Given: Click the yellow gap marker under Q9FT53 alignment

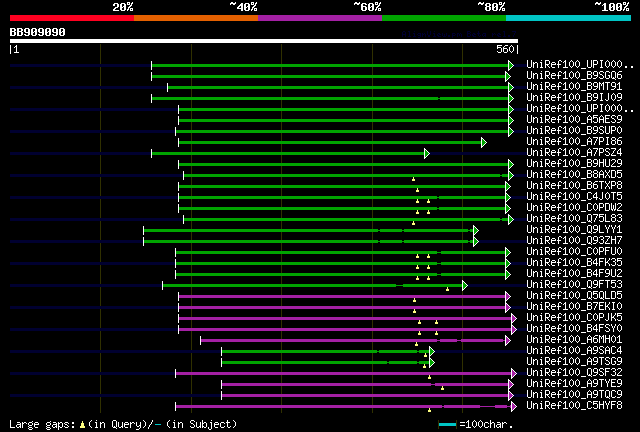Looking at the screenshot, I should click(x=447, y=289).
